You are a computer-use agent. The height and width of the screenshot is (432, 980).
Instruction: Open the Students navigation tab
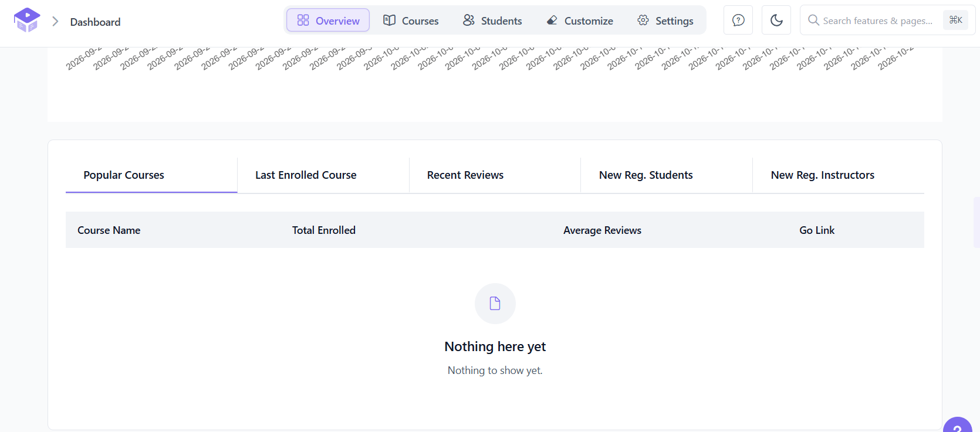pyautogui.click(x=492, y=21)
